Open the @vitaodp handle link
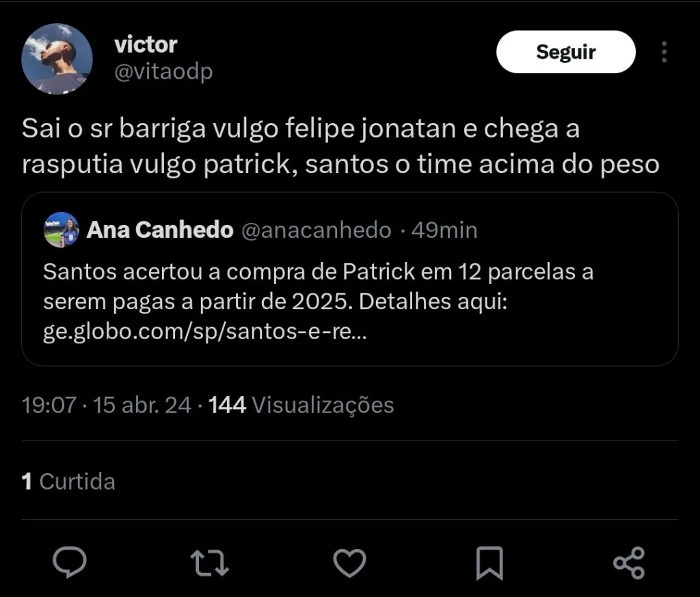 click(x=163, y=72)
